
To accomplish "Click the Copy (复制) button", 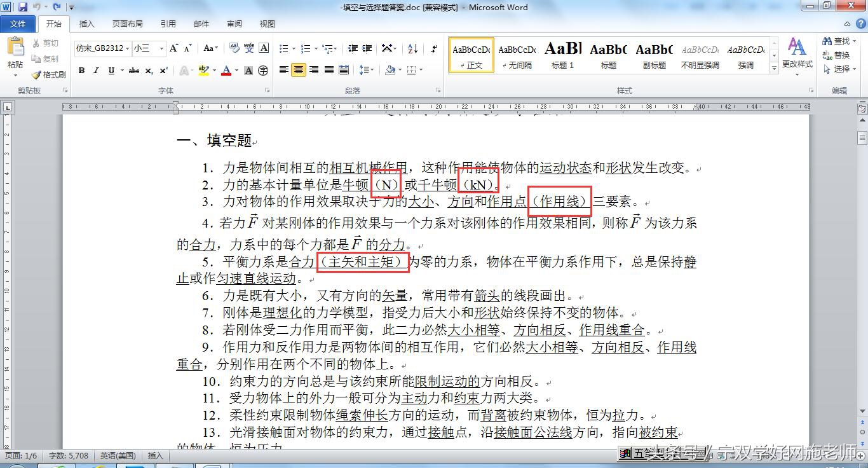I will pyautogui.click(x=45, y=59).
